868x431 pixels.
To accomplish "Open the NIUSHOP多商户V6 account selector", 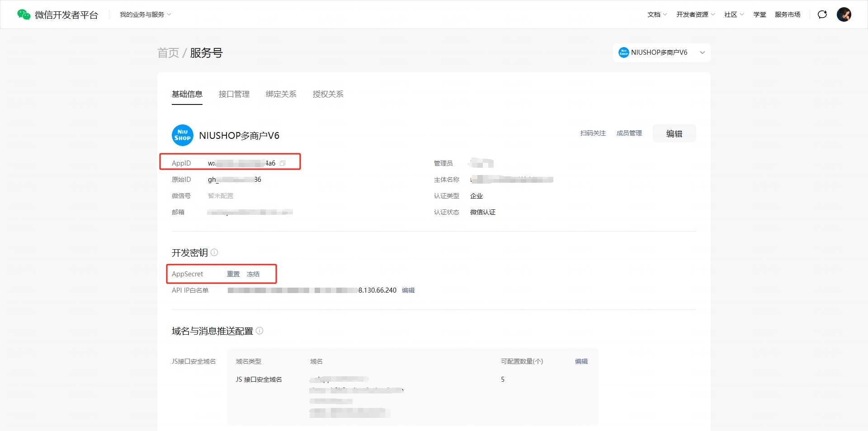I will (x=661, y=52).
